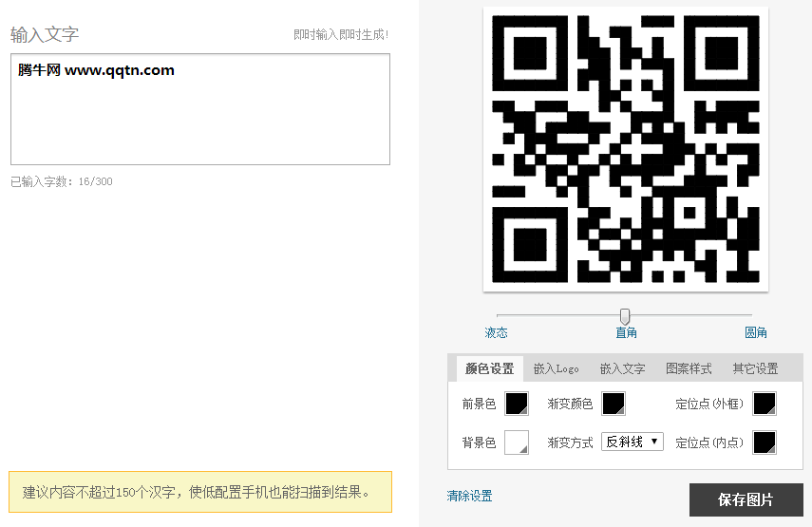Expand the 渐变方式 dropdown showing 反斜线
Screen dimensions: 812x527
click(632, 442)
